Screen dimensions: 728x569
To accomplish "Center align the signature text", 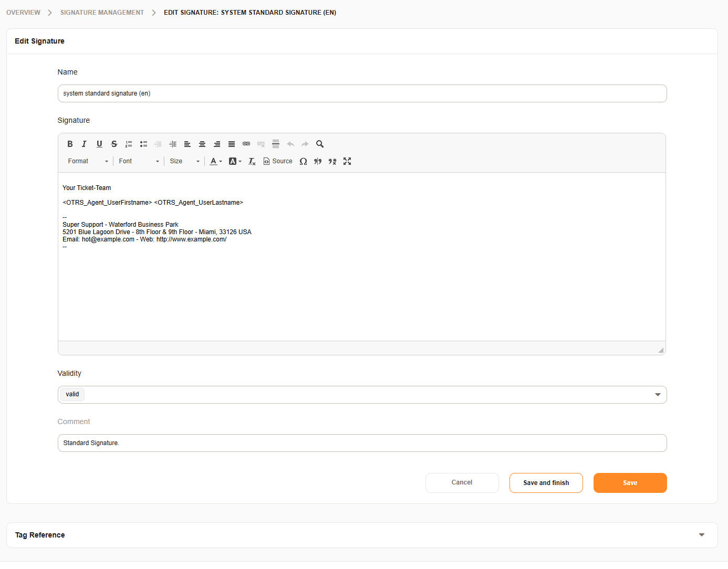I will click(x=202, y=144).
